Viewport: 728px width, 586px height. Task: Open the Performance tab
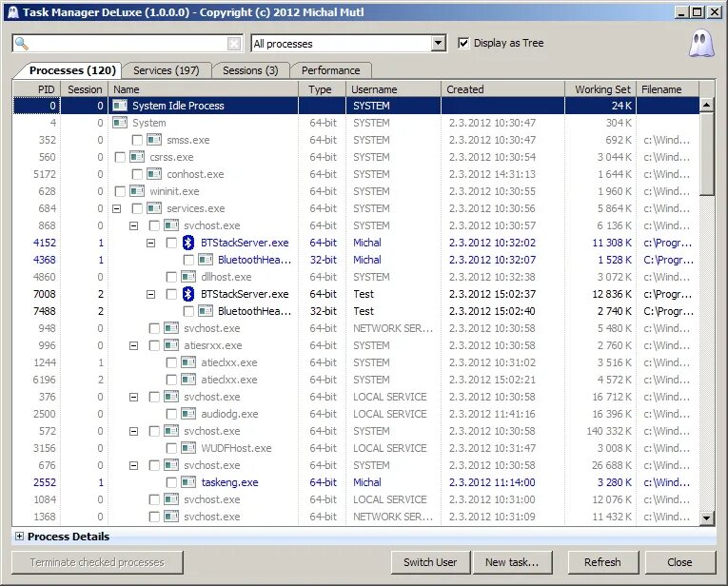click(x=330, y=70)
